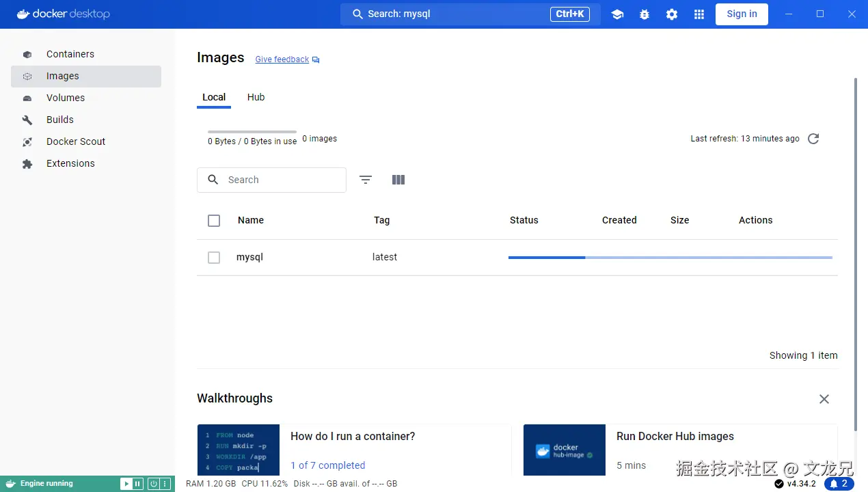
Task: Tick the mysql row checkbox
Action: 214,258
